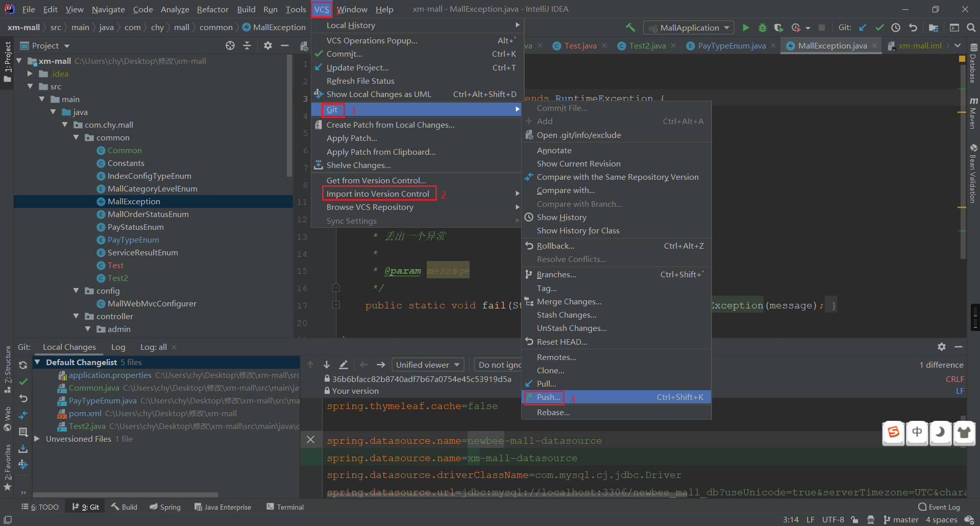Collapse the common package
The width and height of the screenshot is (980, 526).
(76, 137)
